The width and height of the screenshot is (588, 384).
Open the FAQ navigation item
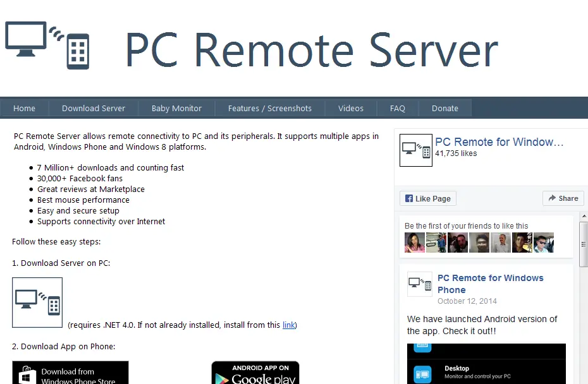[x=398, y=108]
